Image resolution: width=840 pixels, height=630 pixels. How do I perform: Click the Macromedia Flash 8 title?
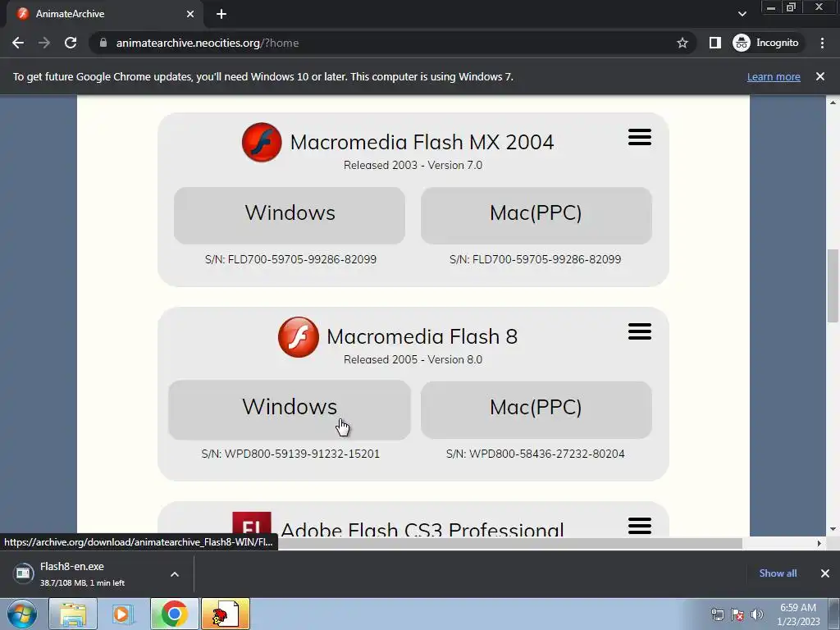[422, 336]
